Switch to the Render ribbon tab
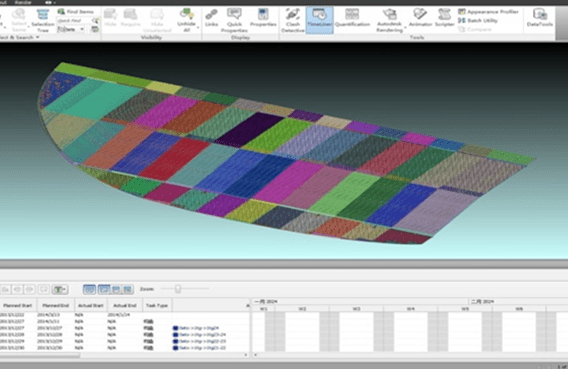 pyautogui.click(x=23, y=2)
